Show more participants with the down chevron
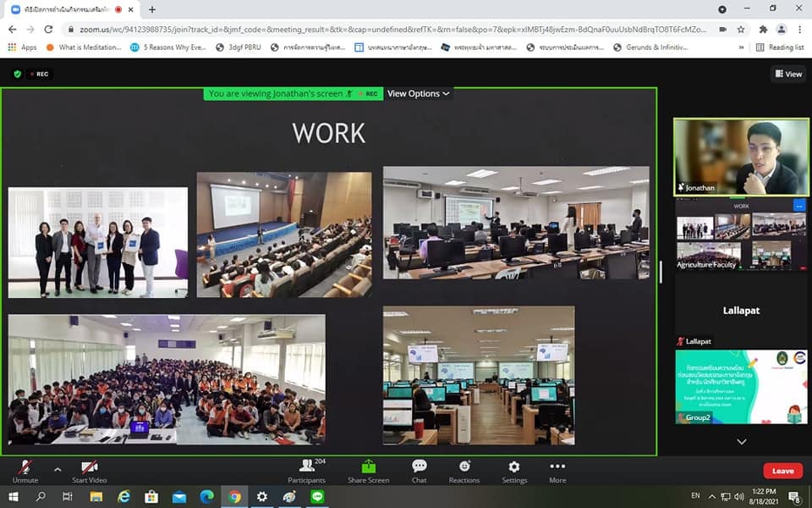Image resolution: width=812 pixels, height=508 pixels. (742, 442)
